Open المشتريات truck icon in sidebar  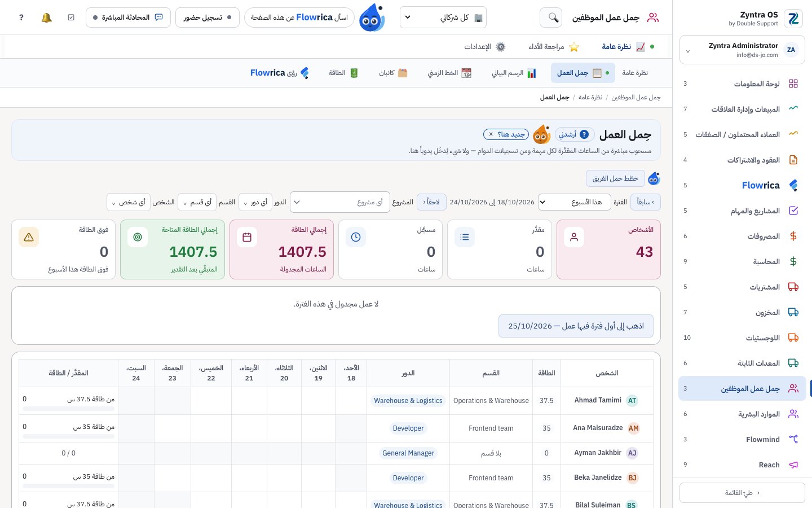(793, 287)
